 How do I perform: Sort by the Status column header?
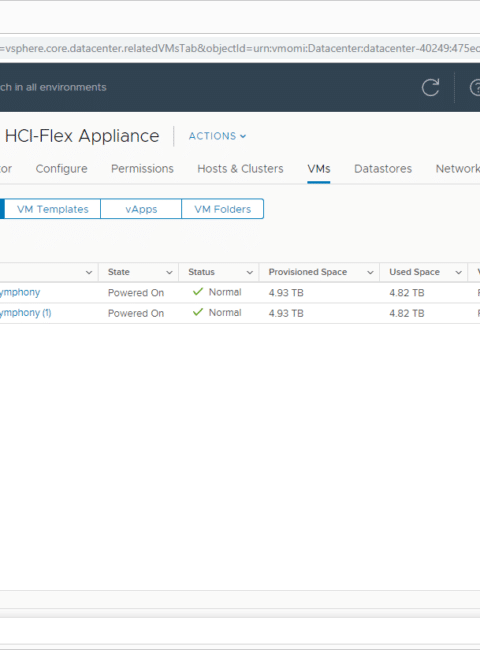tap(201, 272)
